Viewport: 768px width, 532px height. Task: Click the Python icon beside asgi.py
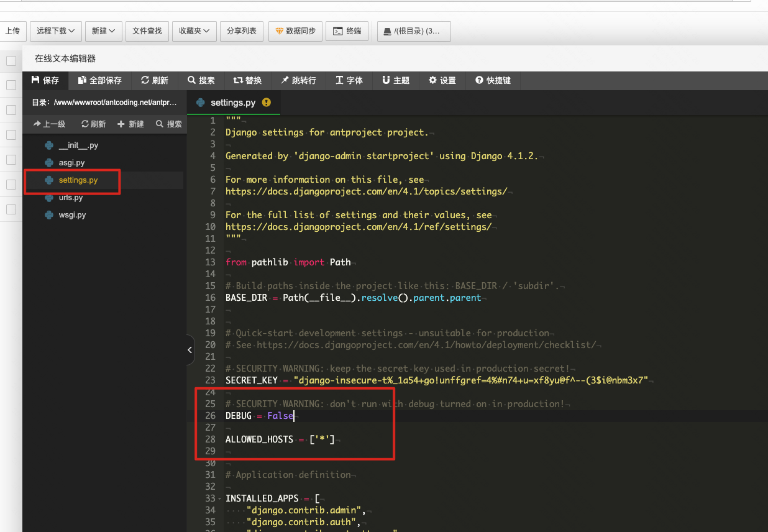(49, 163)
